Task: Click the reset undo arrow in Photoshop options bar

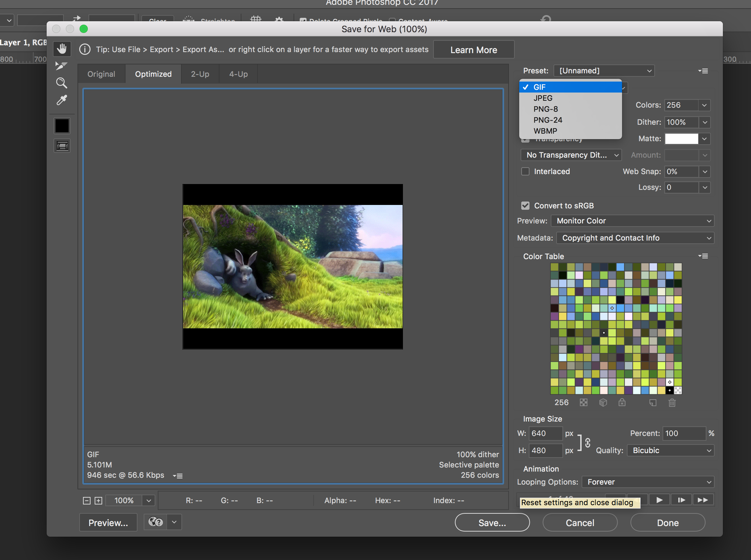Action: point(546,19)
